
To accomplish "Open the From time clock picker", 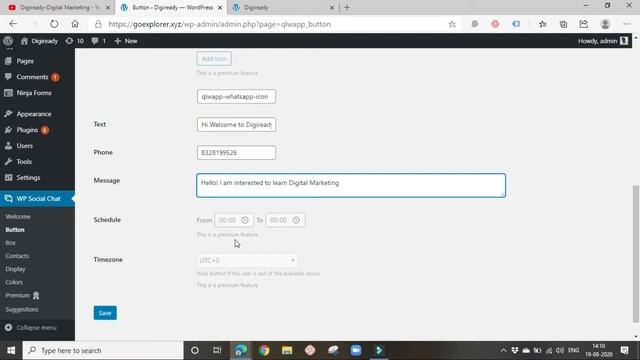I will point(245,220).
